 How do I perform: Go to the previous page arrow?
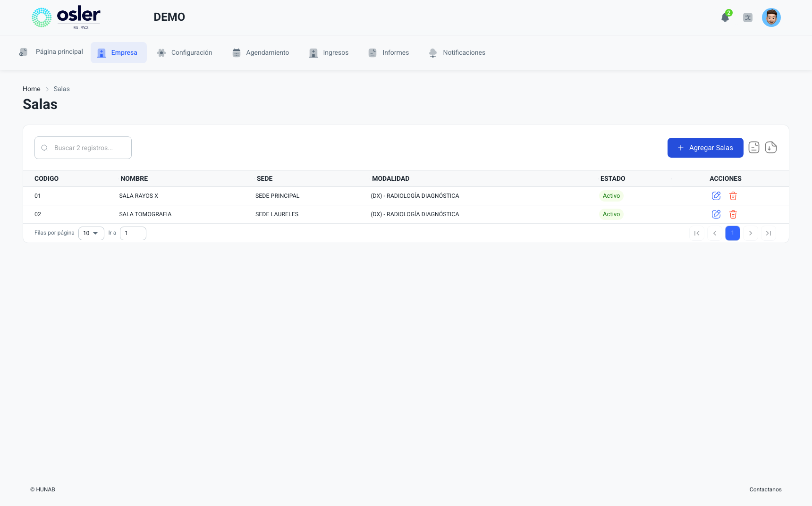pyautogui.click(x=715, y=233)
